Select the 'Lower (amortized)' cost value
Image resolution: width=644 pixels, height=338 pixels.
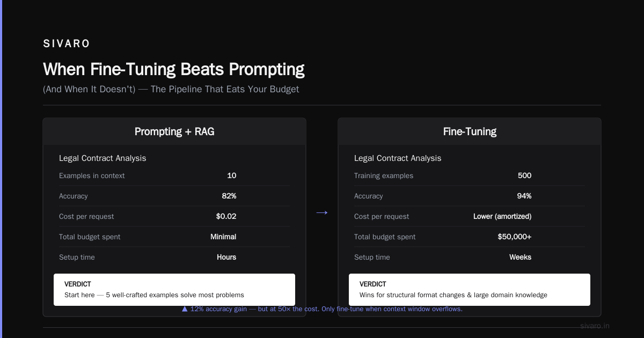pos(502,216)
